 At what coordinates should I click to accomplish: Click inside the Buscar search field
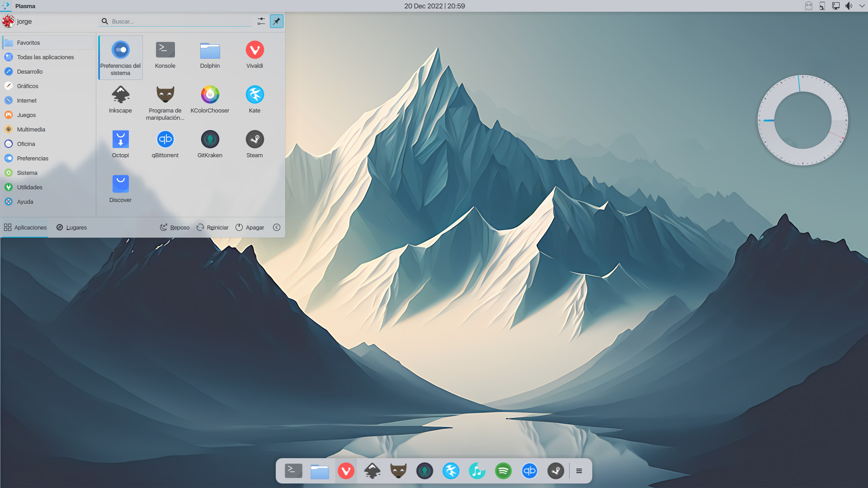coord(176,21)
